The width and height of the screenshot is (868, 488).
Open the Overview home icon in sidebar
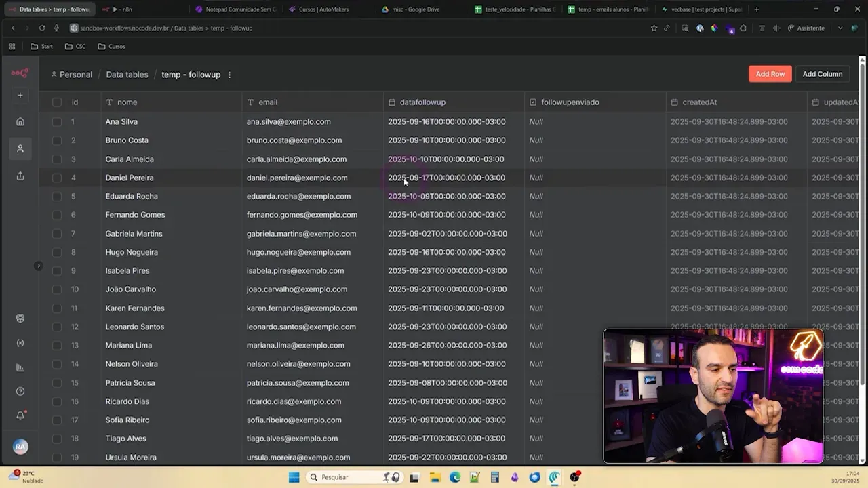point(20,121)
